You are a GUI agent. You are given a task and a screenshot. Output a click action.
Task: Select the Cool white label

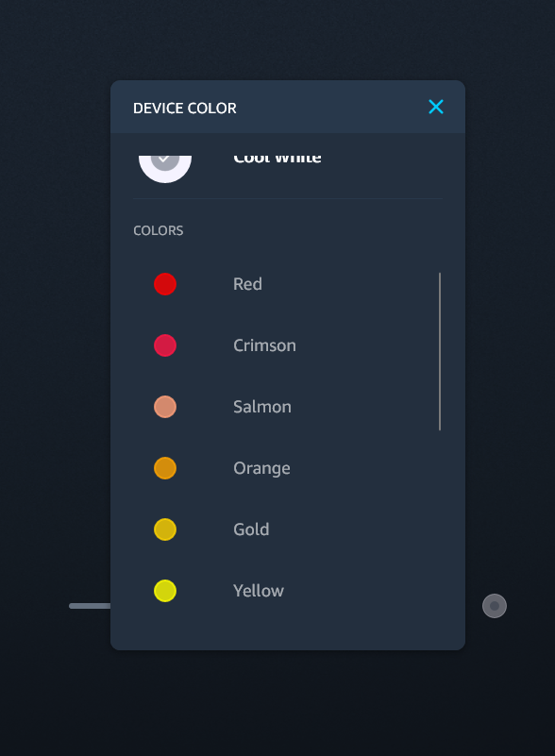277,160
